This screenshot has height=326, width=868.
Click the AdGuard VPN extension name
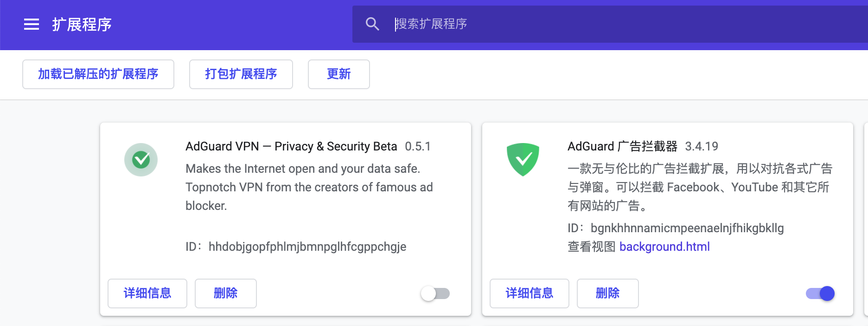[291, 146]
